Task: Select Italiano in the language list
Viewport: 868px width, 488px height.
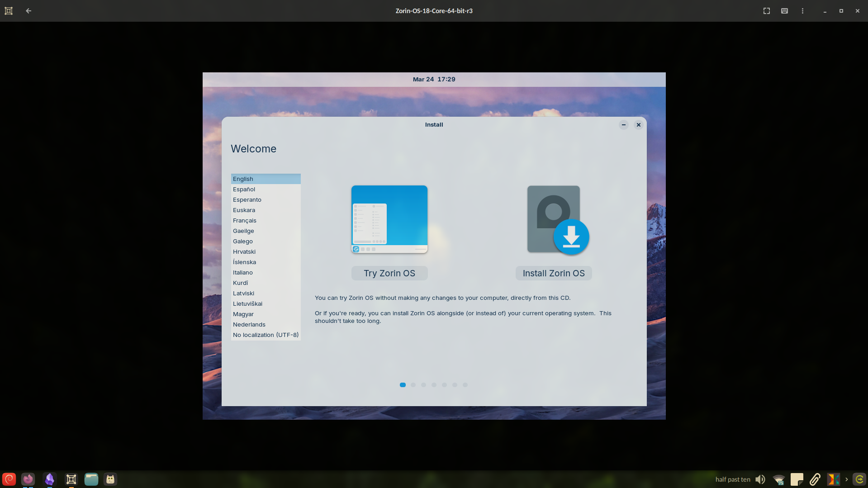Action: click(x=266, y=273)
